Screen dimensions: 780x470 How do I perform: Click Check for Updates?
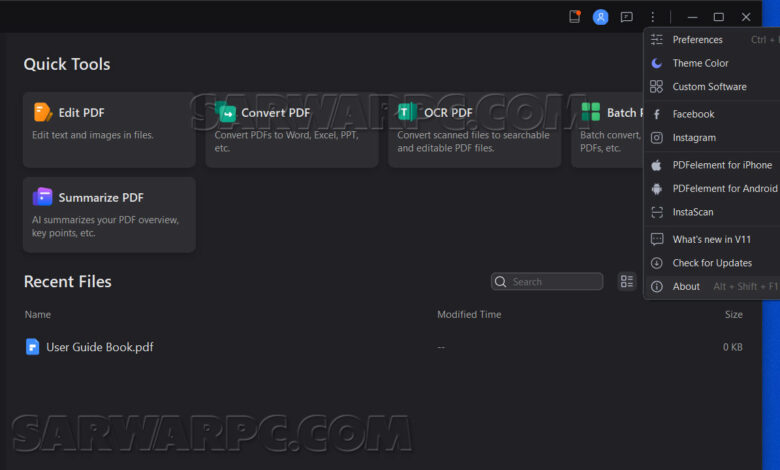coord(712,263)
